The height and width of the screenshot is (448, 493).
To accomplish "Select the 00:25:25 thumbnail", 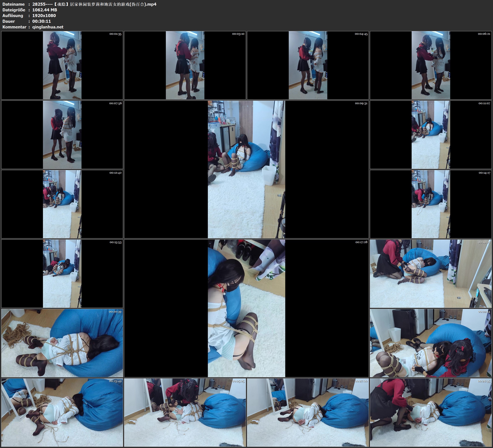I will click(x=185, y=412).
